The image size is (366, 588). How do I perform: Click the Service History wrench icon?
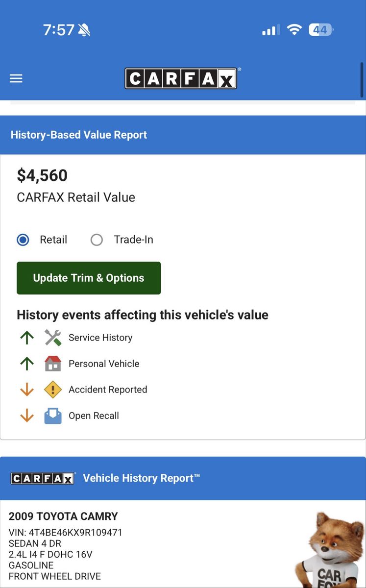53,338
